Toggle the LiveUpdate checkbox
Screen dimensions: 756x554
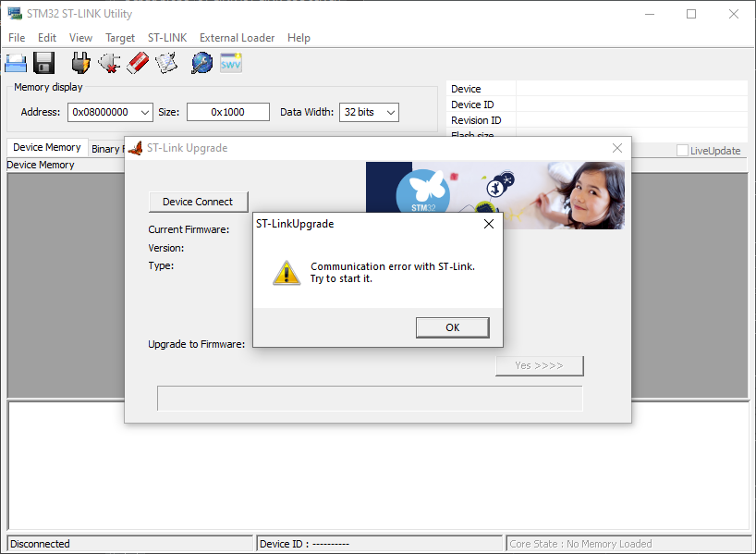coord(682,151)
